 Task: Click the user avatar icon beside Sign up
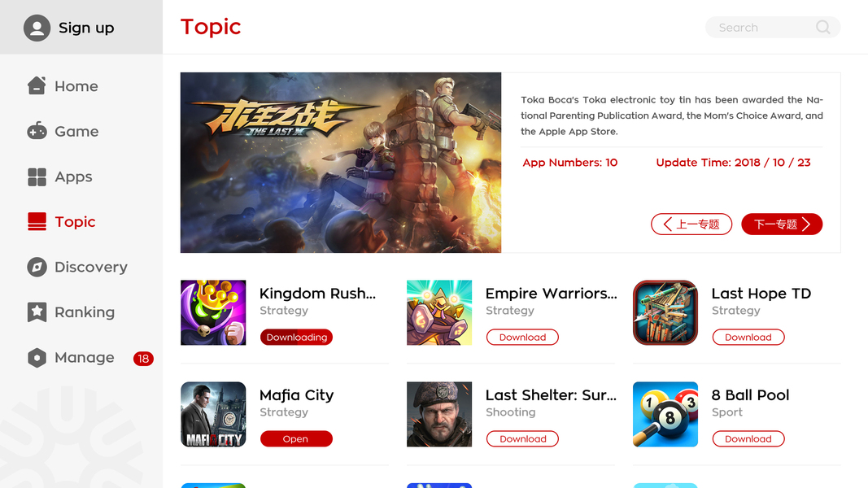37,28
